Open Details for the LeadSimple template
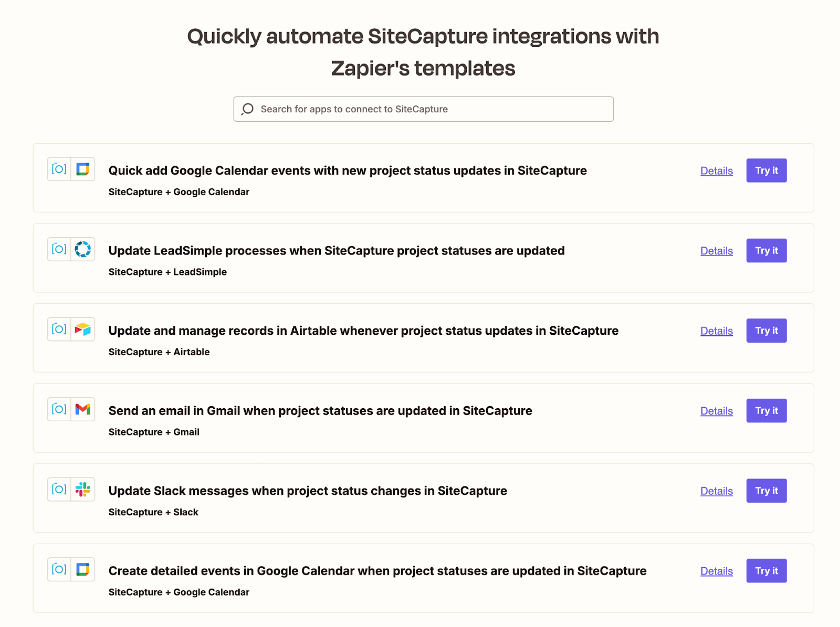The height and width of the screenshot is (627, 840). (x=716, y=251)
